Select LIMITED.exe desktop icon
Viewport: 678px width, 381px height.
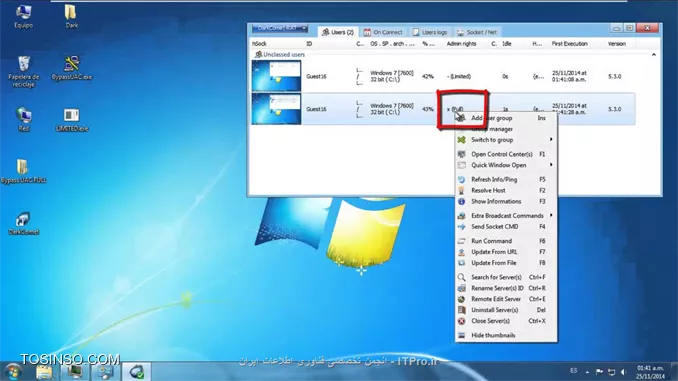point(71,120)
